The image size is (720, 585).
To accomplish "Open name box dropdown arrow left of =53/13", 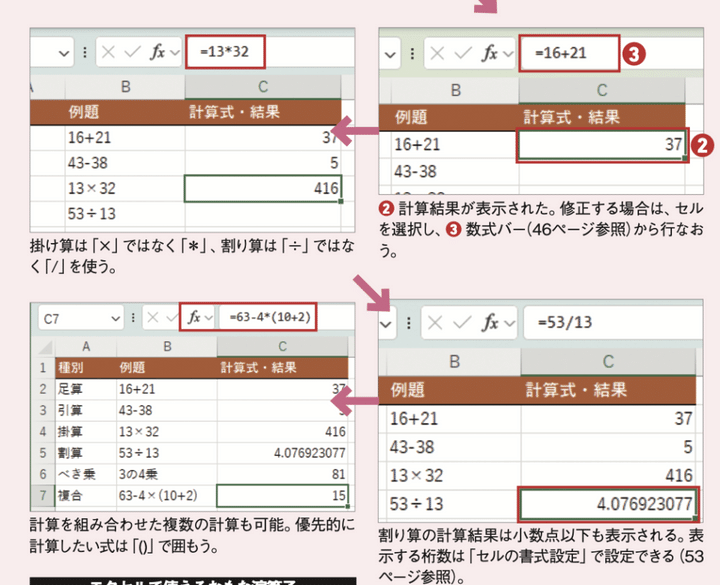I will 388,323.
